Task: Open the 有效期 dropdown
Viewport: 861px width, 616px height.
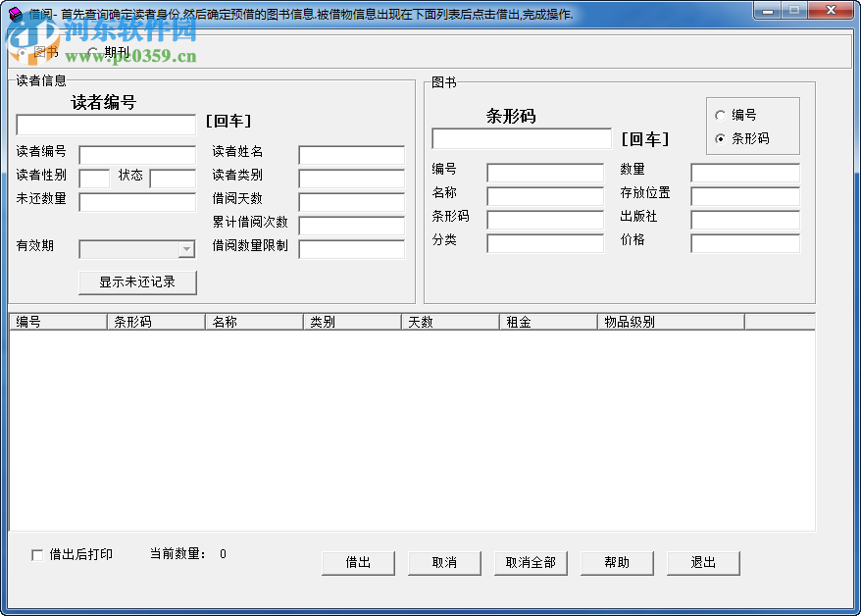Action: tap(185, 248)
